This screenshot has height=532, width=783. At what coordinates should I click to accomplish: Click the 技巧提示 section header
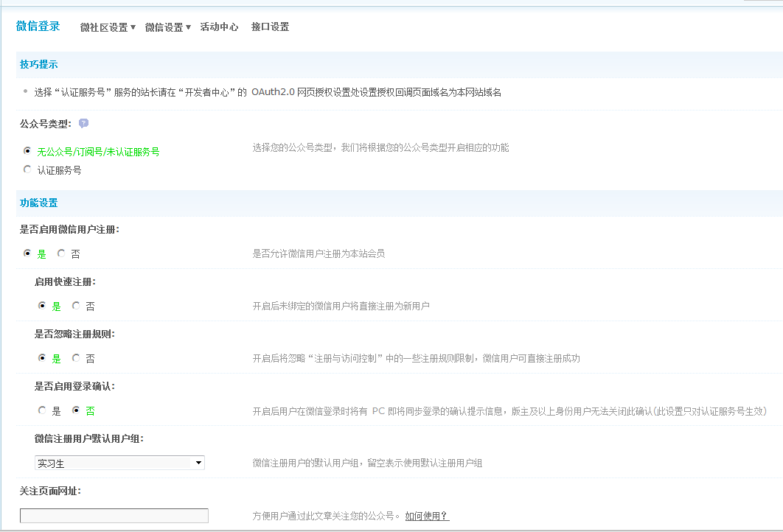coord(39,64)
